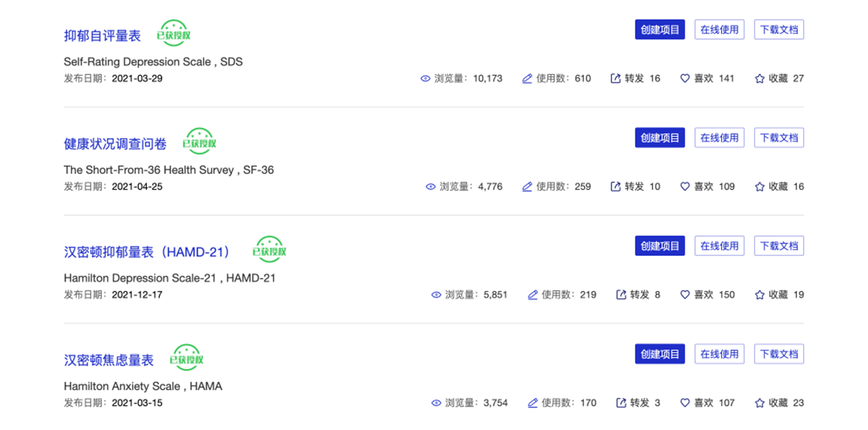Image resolution: width=868 pixels, height=430 pixels.
Task: Like the SF-36 Health Survey via heart icon
Action: (685, 186)
